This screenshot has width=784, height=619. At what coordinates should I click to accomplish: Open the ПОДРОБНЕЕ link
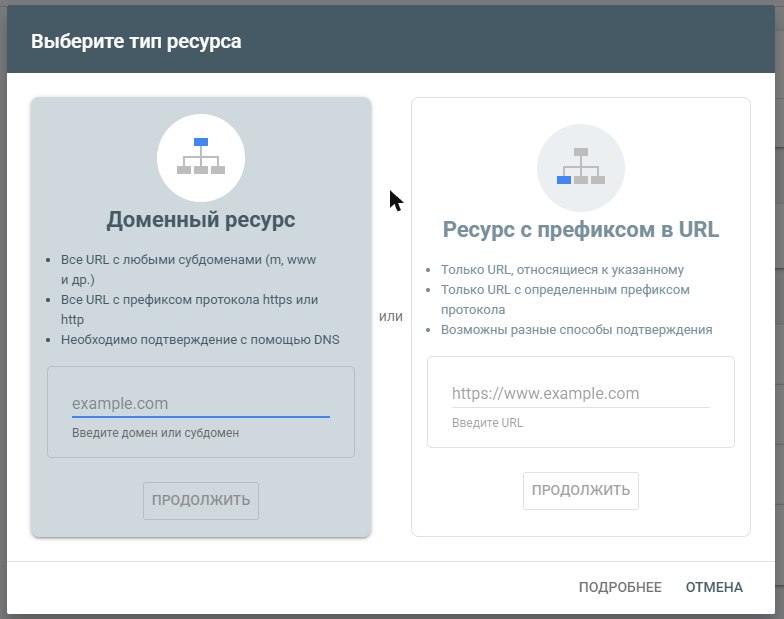pyautogui.click(x=620, y=587)
